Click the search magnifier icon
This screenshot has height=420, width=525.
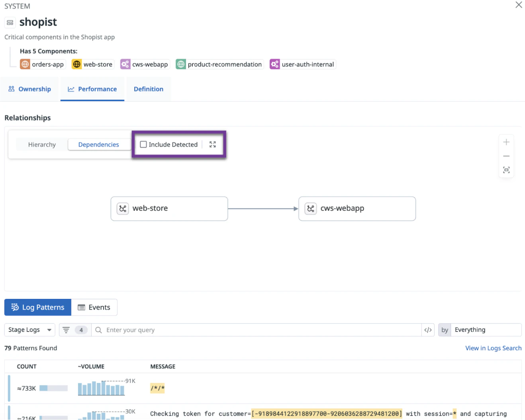[98, 330]
